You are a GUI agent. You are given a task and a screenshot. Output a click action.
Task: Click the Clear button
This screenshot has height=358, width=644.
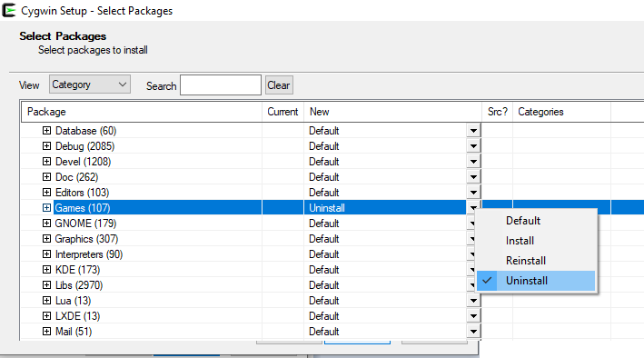pos(279,85)
